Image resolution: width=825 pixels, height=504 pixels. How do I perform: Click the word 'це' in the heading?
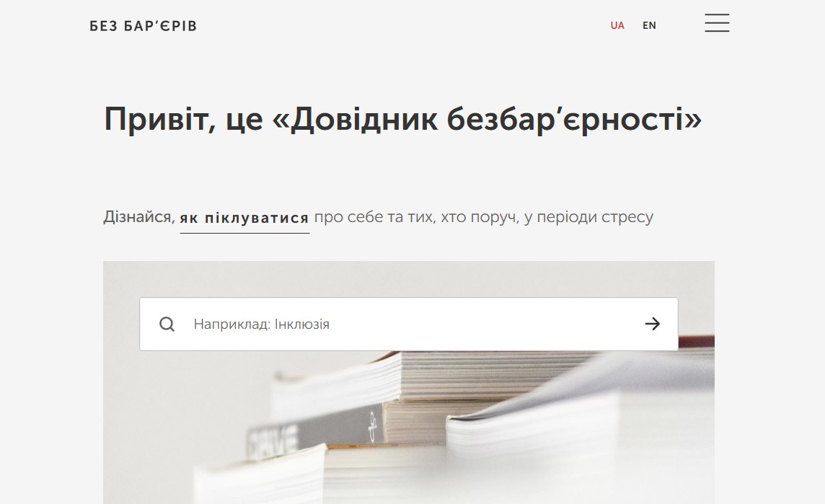click(x=244, y=120)
